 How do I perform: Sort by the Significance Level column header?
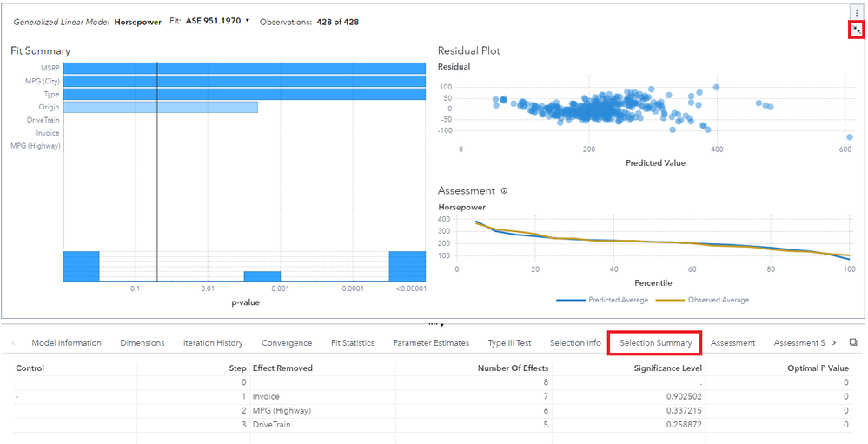pos(667,368)
